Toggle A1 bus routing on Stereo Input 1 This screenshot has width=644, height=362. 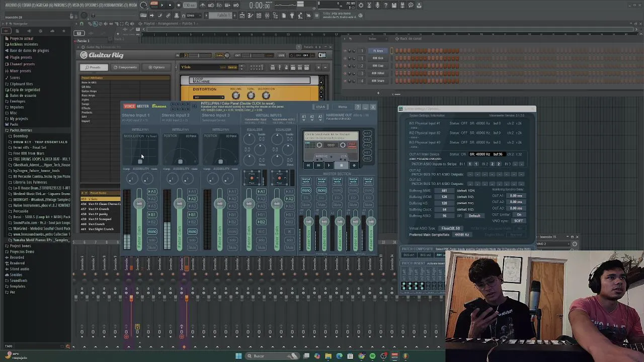pyautogui.click(x=152, y=192)
